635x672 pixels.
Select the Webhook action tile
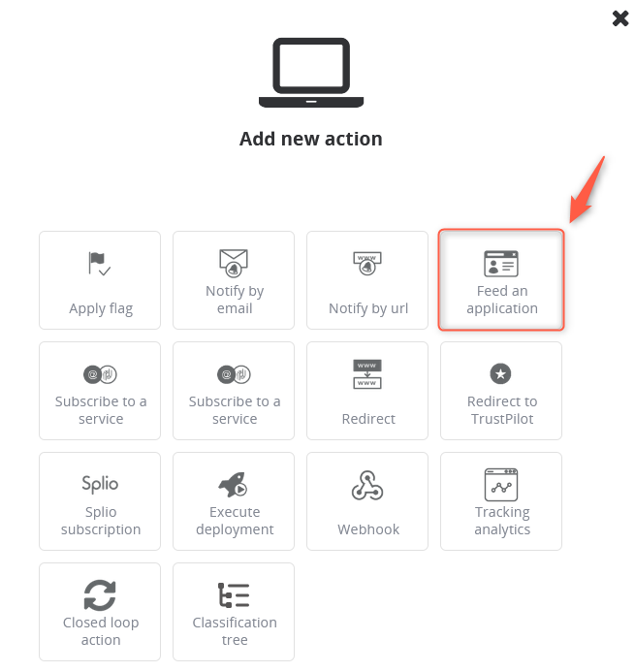click(367, 501)
